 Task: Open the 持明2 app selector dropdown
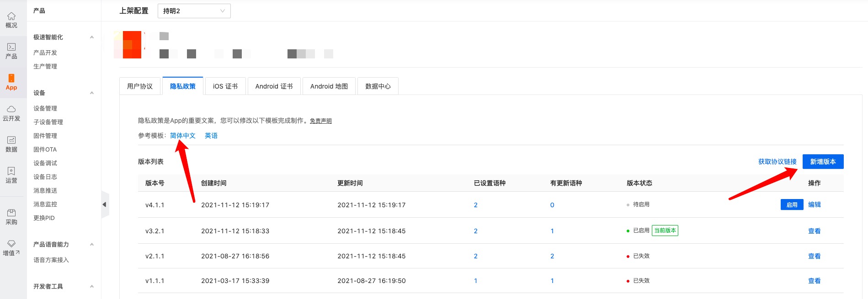[x=194, y=11]
